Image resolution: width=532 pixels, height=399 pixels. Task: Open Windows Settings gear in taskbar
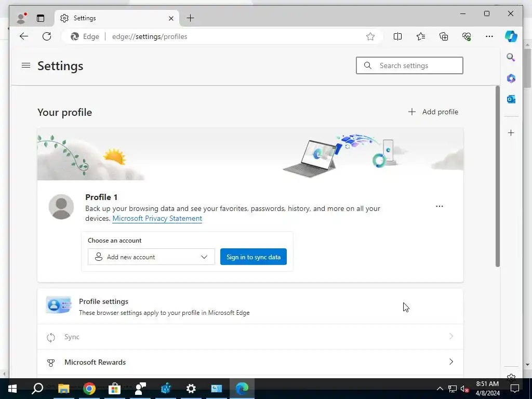[x=191, y=389]
